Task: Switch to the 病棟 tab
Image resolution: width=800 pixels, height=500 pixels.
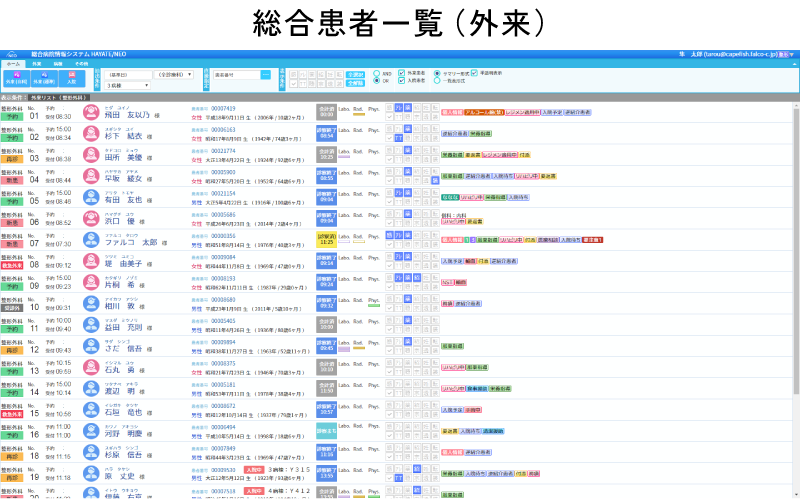Action: [59, 64]
